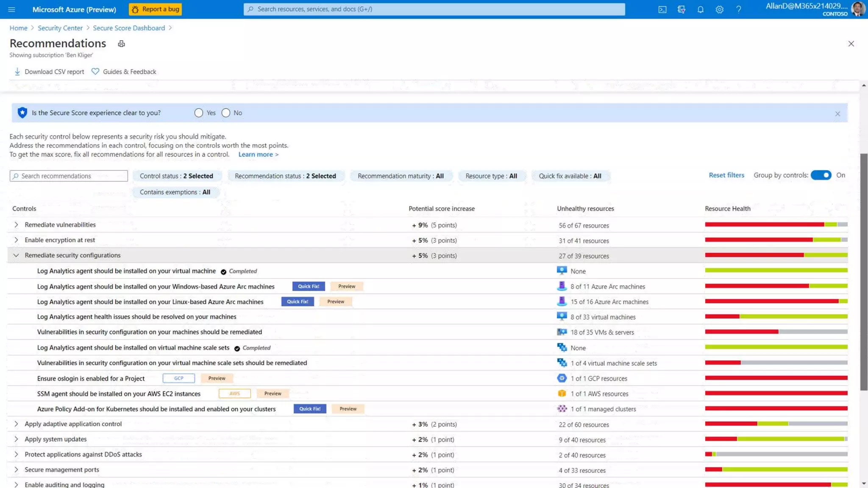868x488 pixels.
Task: Click the Download CSV report icon
Action: click(x=17, y=72)
